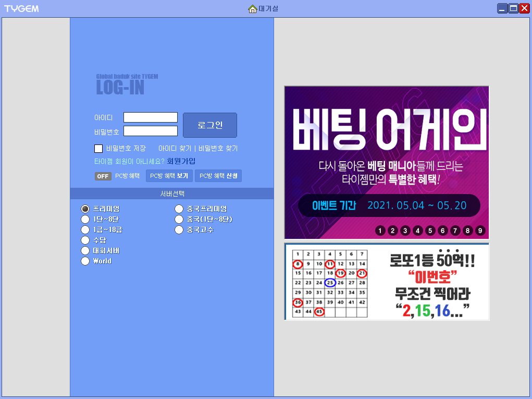Click the 로그인 button
Image resolution: width=532 pixels, height=399 pixels.
click(210, 125)
